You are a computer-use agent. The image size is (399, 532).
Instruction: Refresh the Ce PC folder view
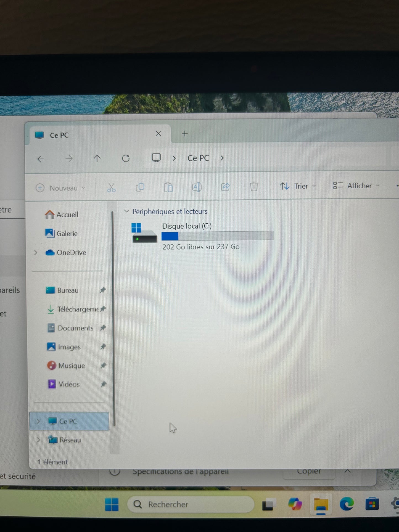[x=126, y=158]
